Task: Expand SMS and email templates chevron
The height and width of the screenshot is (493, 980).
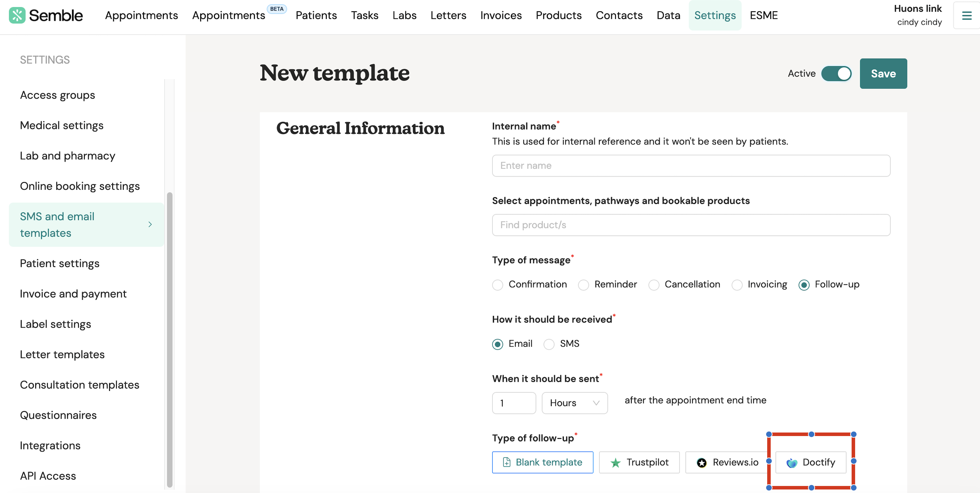Action: tap(150, 224)
